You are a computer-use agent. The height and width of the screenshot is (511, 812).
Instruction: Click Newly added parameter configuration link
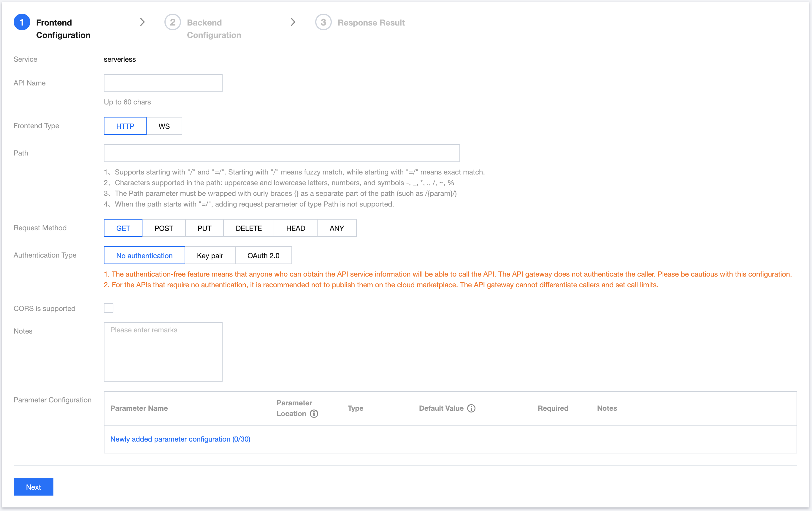180,439
